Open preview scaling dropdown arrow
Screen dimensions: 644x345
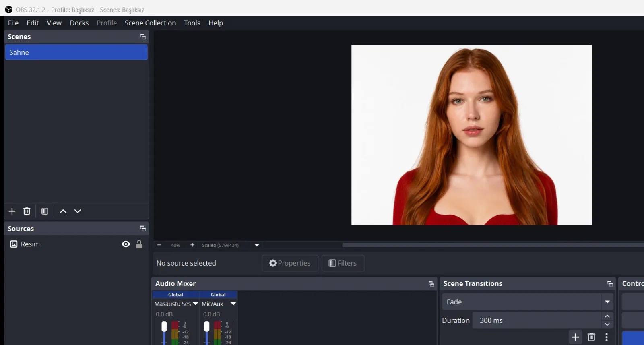click(x=257, y=245)
